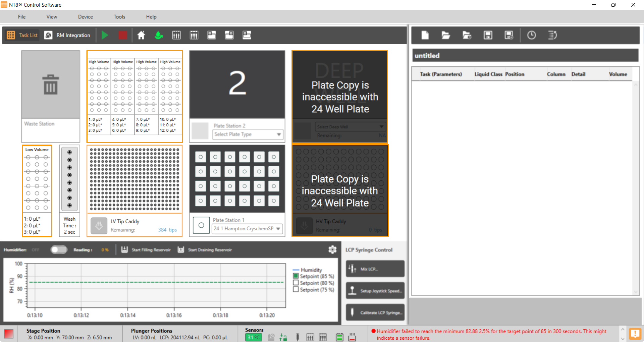
Task: Click the Mix LCP button
Action: tap(375, 269)
